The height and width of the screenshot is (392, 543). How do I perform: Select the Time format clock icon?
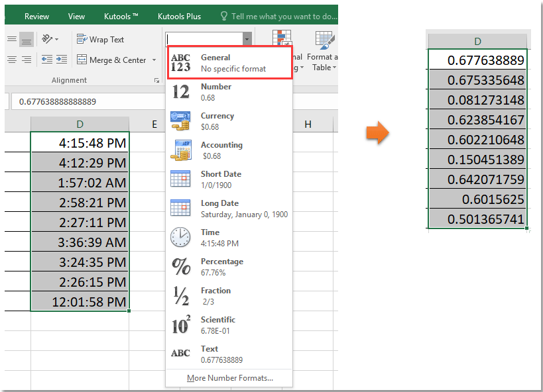180,237
